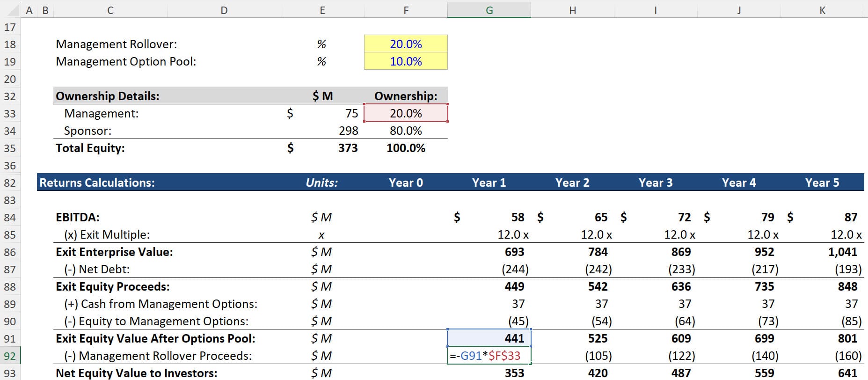
Task: Click the Management Rollover 20.0% input cell
Action: tap(406, 44)
